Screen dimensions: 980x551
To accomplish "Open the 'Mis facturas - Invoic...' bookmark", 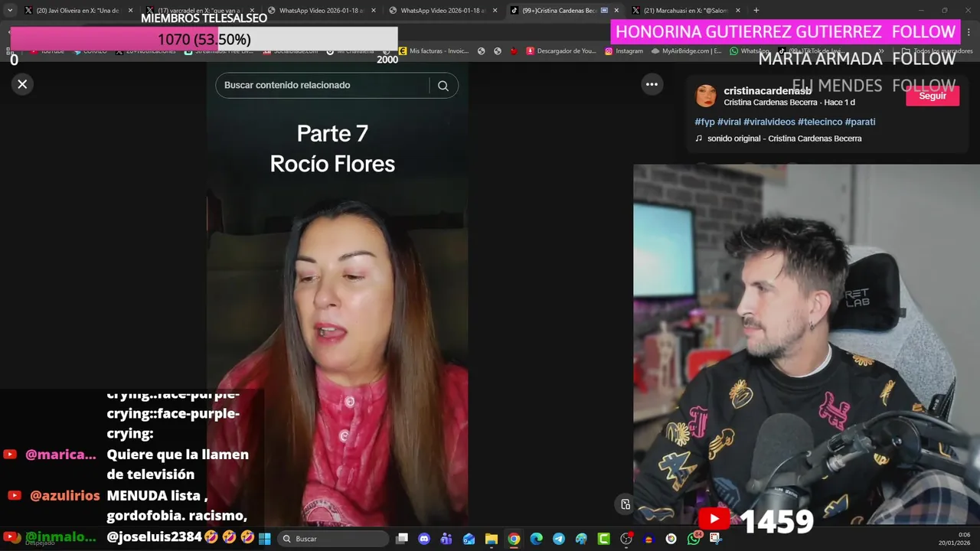I will 433,51.
